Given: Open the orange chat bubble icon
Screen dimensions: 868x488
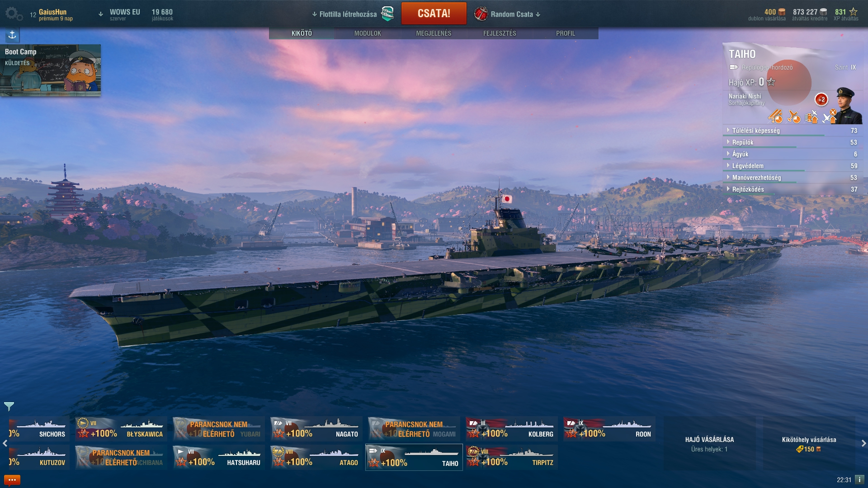Looking at the screenshot, I should [x=12, y=479].
